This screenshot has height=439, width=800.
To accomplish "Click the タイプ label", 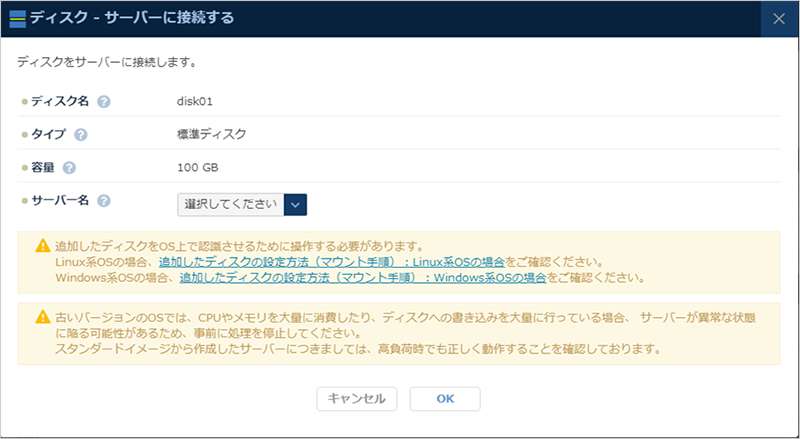I will [48, 135].
